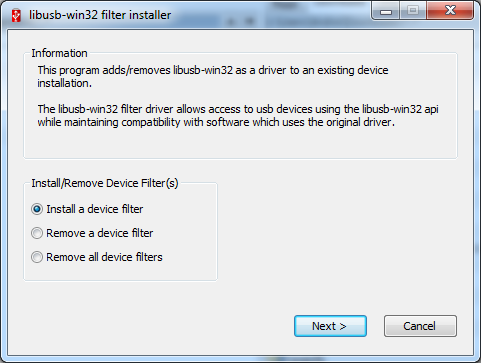Click the "Install a device filter" label text

click(x=95, y=209)
